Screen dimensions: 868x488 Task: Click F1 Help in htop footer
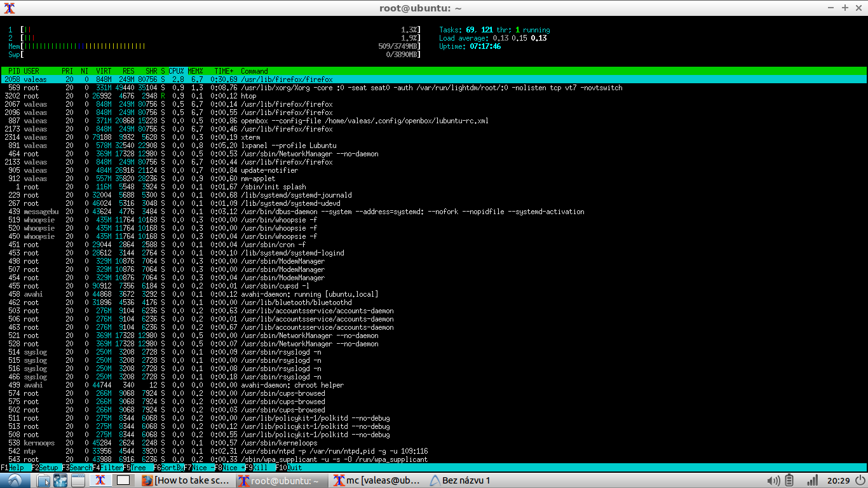click(x=12, y=467)
